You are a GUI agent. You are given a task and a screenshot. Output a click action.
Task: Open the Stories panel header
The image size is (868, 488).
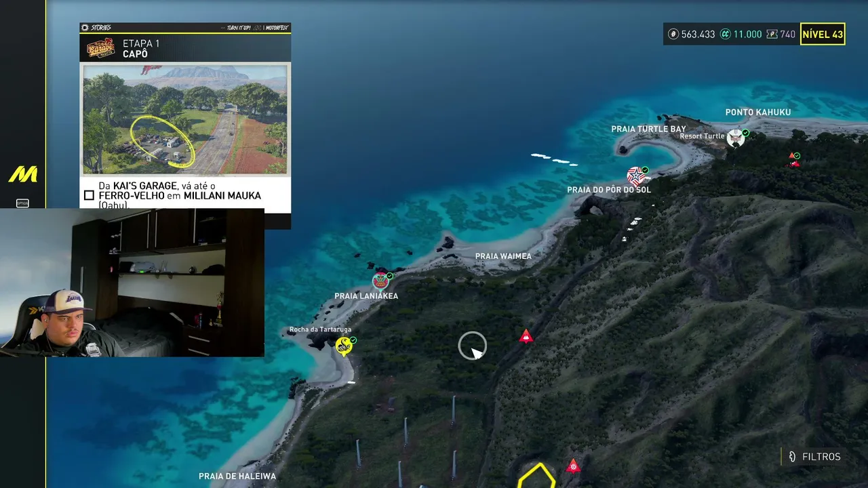pos(185,28)
